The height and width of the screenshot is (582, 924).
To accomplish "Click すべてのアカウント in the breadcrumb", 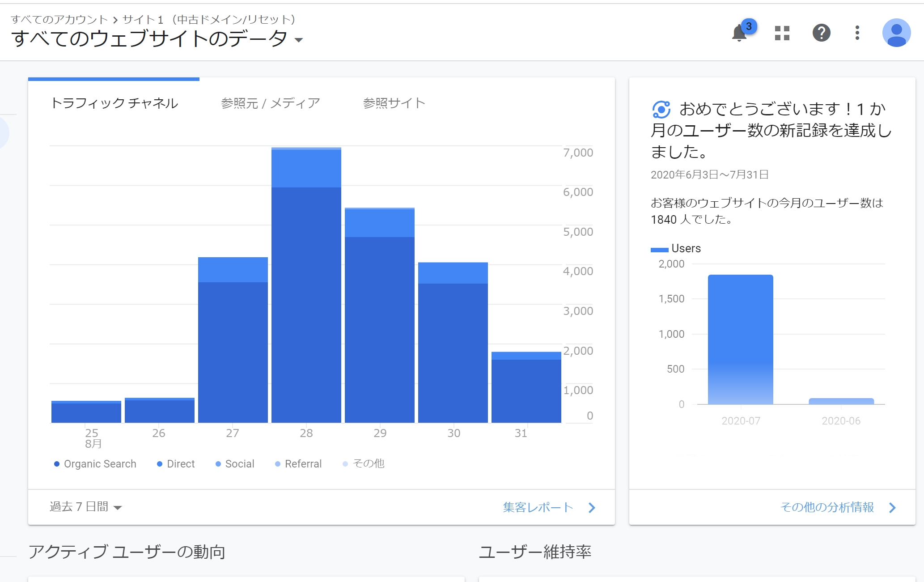I will coord(59,20).
